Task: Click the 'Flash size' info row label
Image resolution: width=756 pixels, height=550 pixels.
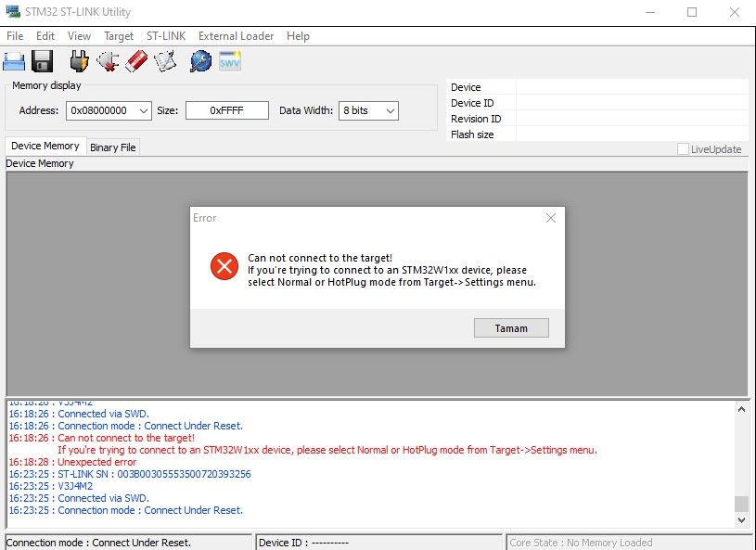Action: tap(472, 134)
